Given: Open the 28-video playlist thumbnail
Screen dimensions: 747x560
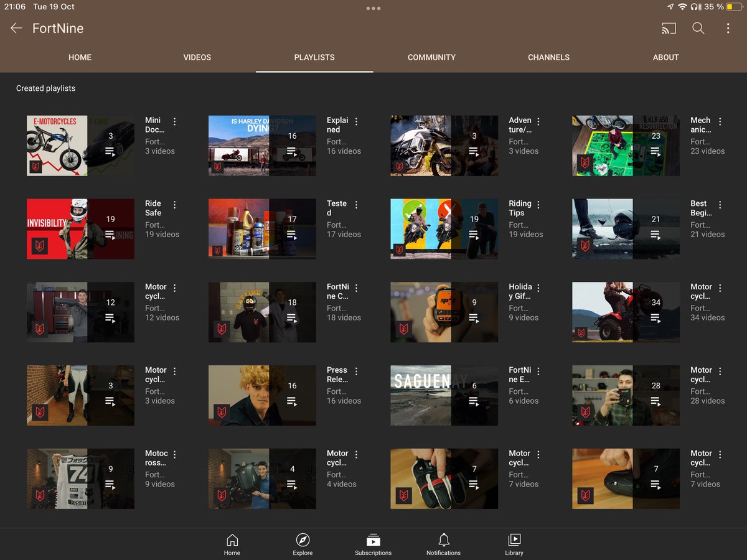Looking at the screenshot, I should click(626, 396).
